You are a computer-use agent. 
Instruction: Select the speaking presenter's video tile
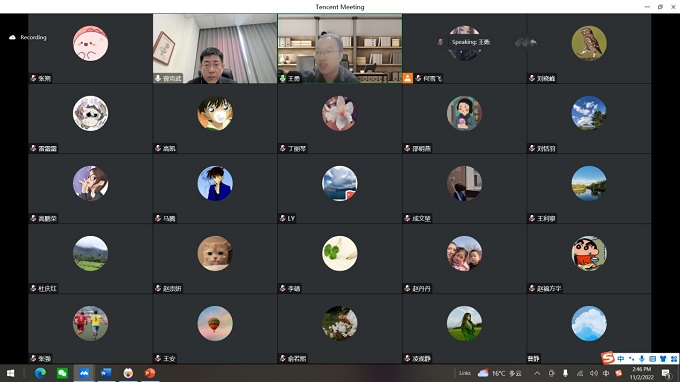[x=340, y=48]
